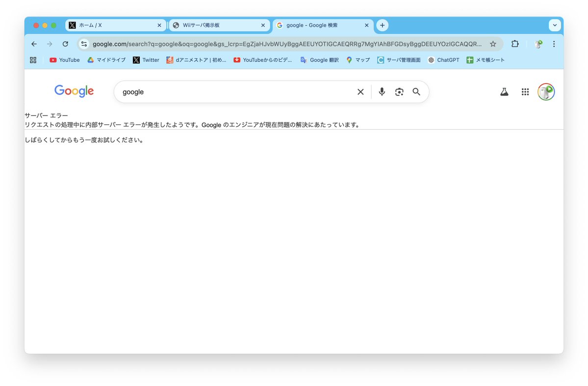
Task: Open the apps grid in bookmarks bar
Action: tap(33, 60)
